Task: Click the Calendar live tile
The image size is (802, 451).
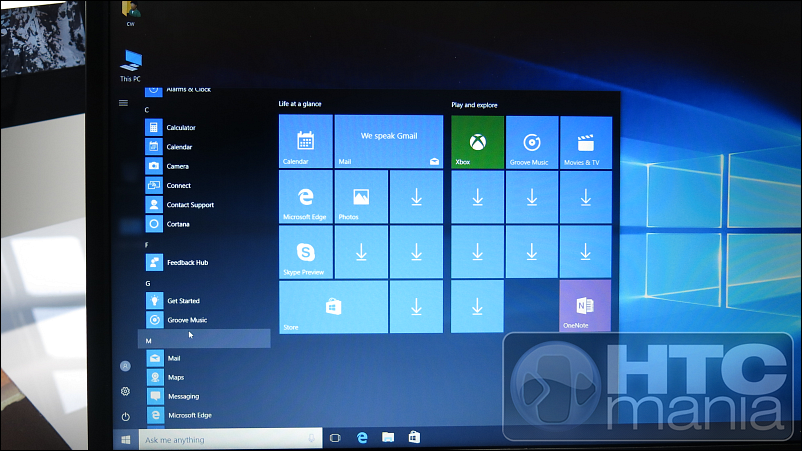Action: click(x=306, y=141)
